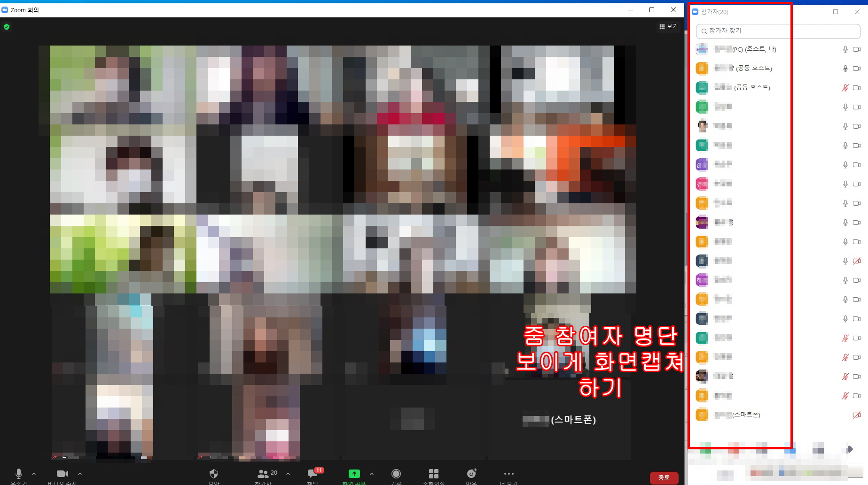Click the mic icon in the (호스트, 나) row

[845, 49]
